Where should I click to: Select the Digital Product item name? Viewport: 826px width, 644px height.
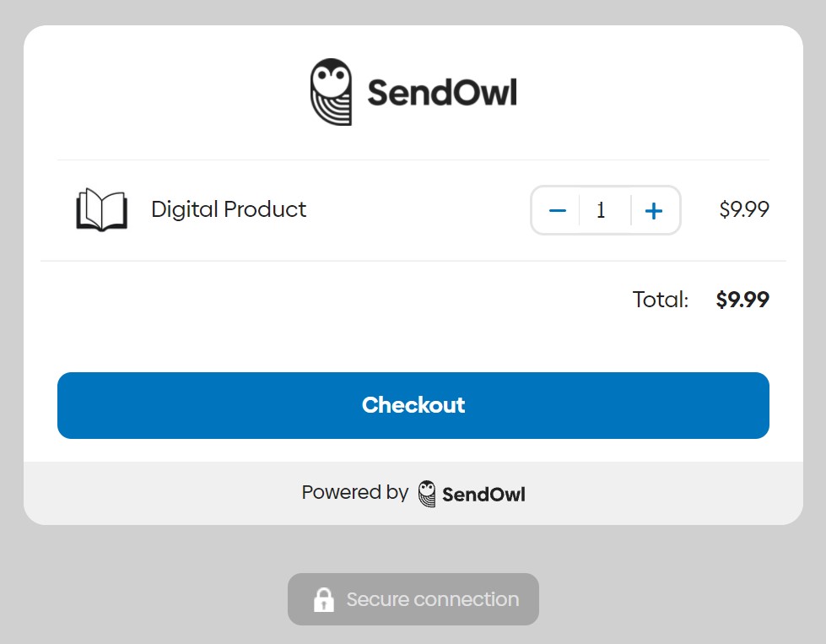tap(229, 209)
